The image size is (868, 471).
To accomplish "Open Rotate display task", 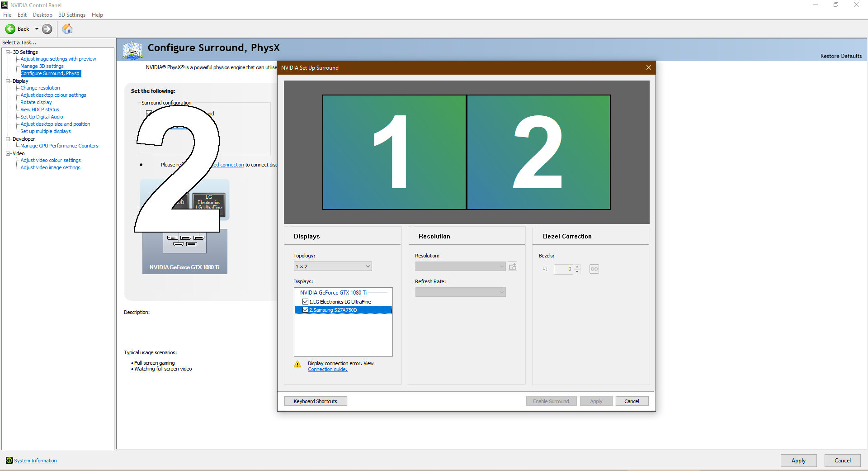I will click(x=36, y=102).
